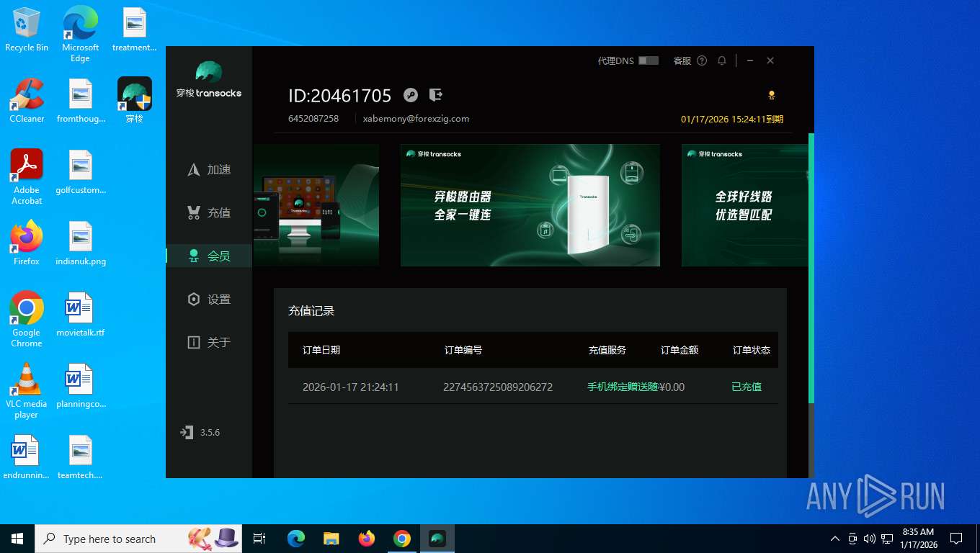
Task: Click the 充值服务 column header
Action: tap(607, 350)
